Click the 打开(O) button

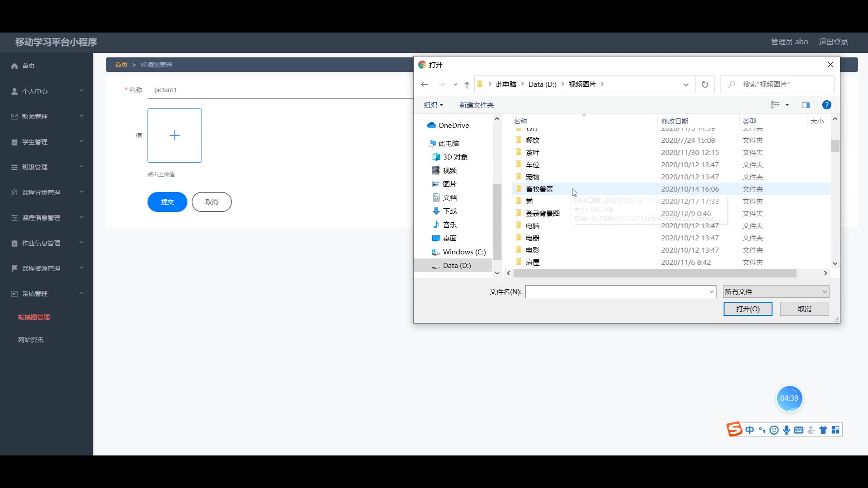click(x=748, y=309)
